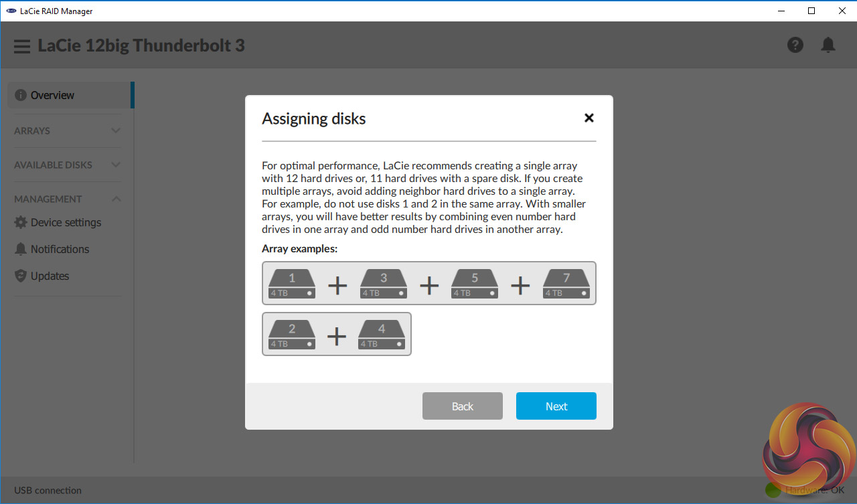Open the notifications bell in header
The height and width of the screenshot is (504, 857).
(828, 45)
